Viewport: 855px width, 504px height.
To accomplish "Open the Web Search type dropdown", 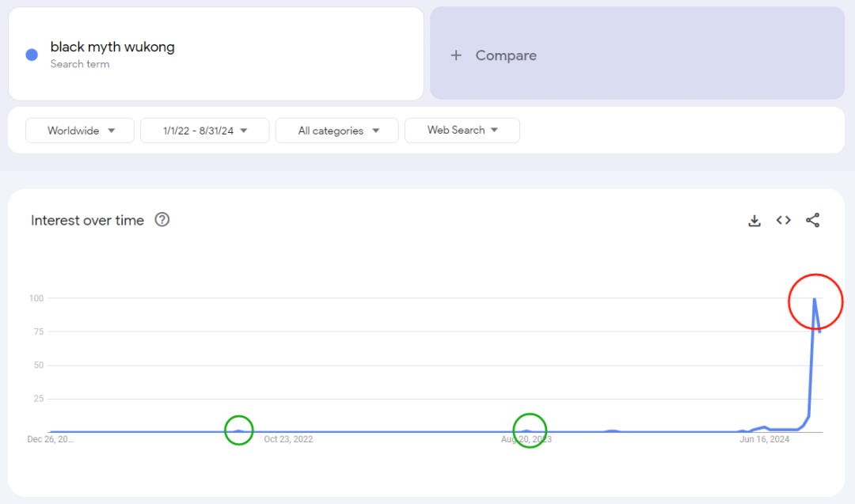I will coord(462,131).
